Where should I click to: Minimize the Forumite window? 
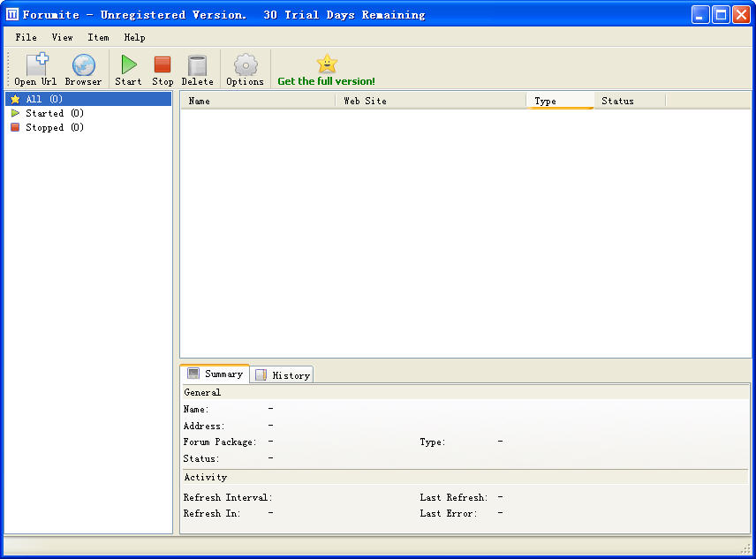(x=700, y=14)
